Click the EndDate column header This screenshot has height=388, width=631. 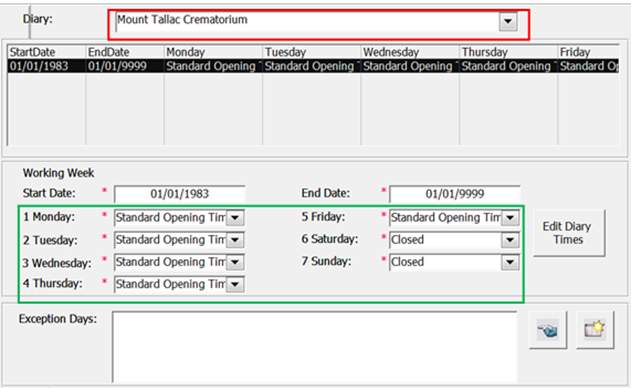click(125, 52)
